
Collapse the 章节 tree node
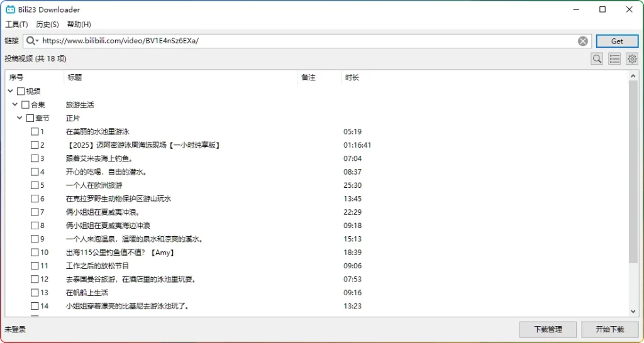click(x=19, y=118)
